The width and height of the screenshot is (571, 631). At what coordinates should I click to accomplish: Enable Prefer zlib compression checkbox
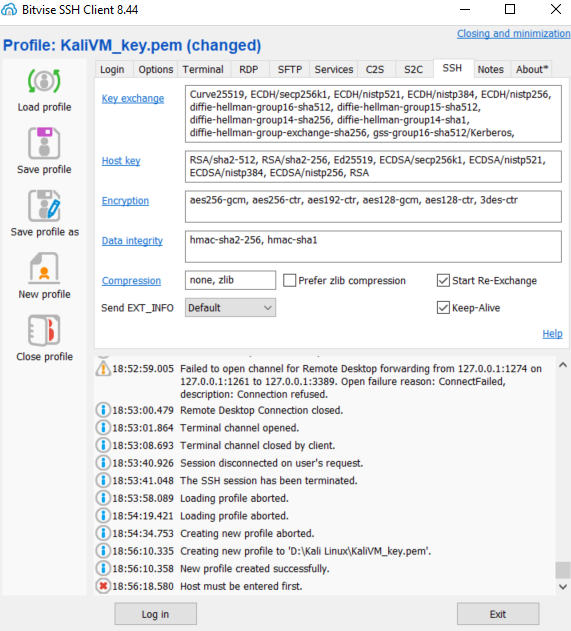click(x=289, y=280)
